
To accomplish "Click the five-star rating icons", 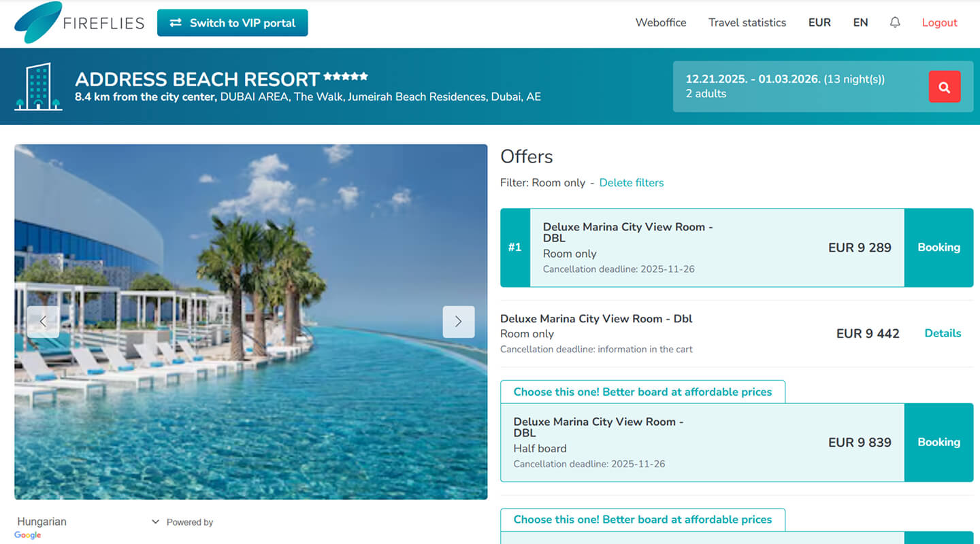I will click(x=346, y=76).
